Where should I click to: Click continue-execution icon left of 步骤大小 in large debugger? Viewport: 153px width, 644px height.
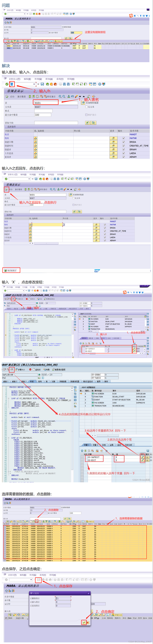click(x=12, y=370)
